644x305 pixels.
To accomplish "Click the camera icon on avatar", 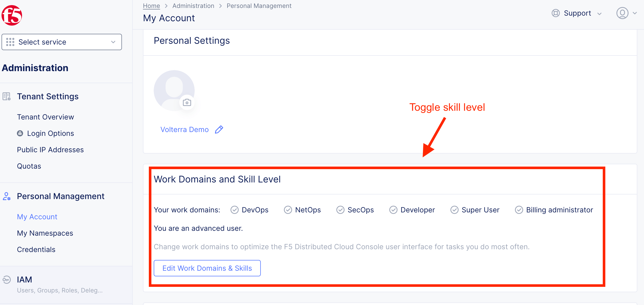I will [x=187, y=103].
